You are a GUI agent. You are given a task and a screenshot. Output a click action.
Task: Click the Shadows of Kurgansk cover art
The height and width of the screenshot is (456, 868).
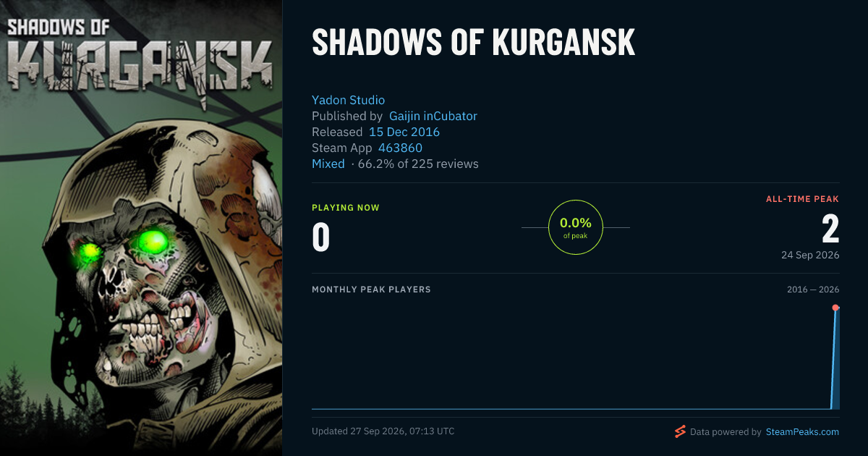pyautogui.click(x=141, y=228)
